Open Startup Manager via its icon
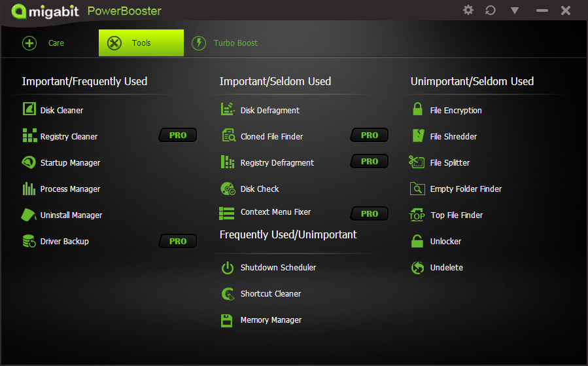This screenshot has height=366, width=588. [29, 162]
